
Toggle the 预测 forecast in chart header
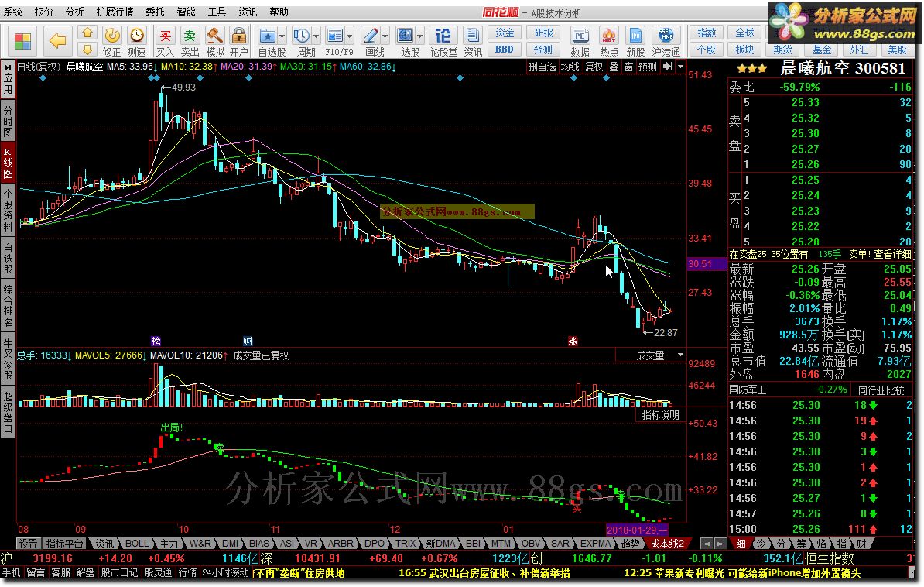point(648,67)
